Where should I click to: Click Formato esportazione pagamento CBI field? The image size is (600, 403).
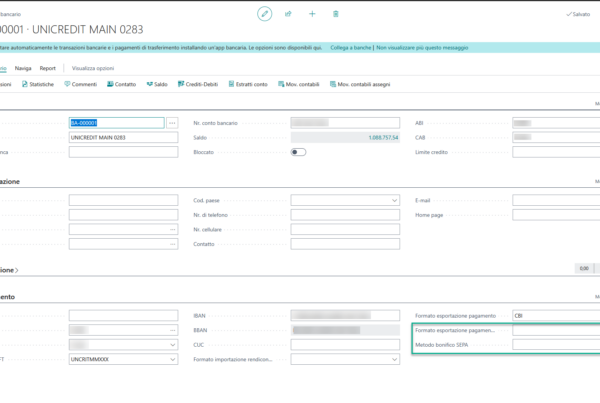556,316
